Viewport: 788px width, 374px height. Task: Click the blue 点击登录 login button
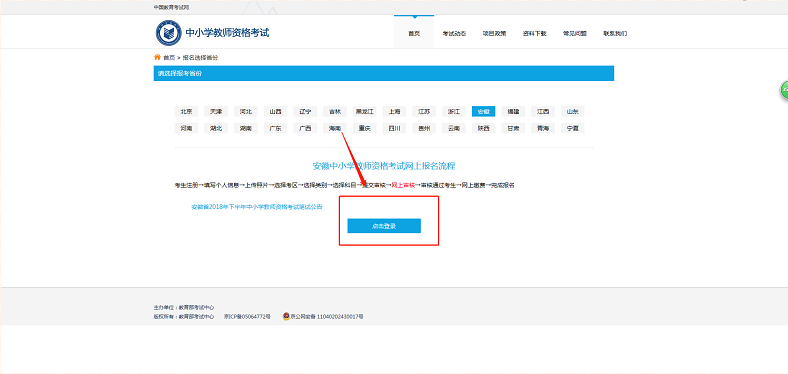point(384,226)
